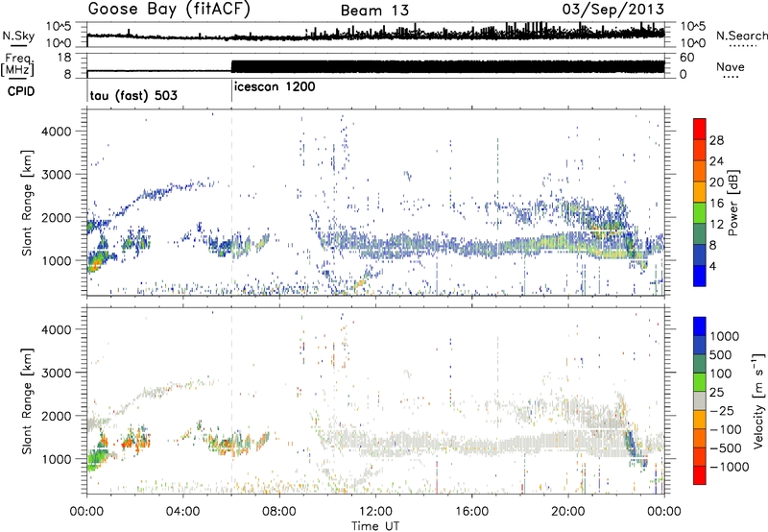Click the blue bottom of the Power color bar
This screenshot has height=532, width=768.
point(700,276)
